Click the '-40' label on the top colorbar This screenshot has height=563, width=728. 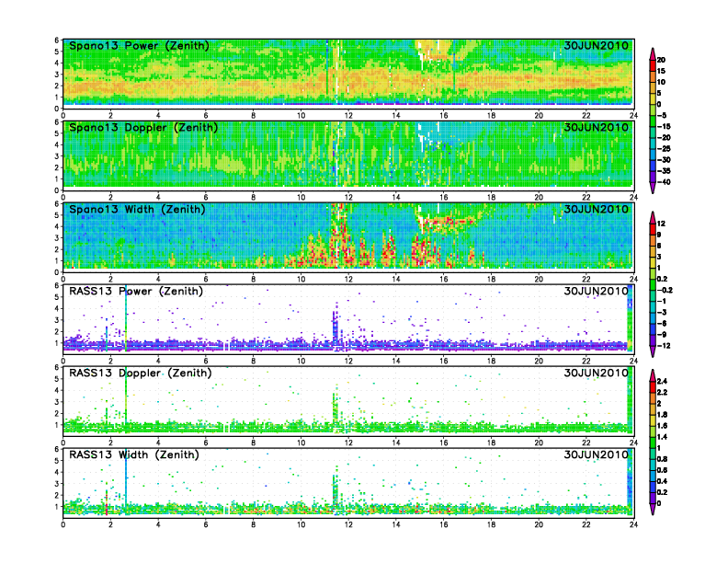coord(664,182)
